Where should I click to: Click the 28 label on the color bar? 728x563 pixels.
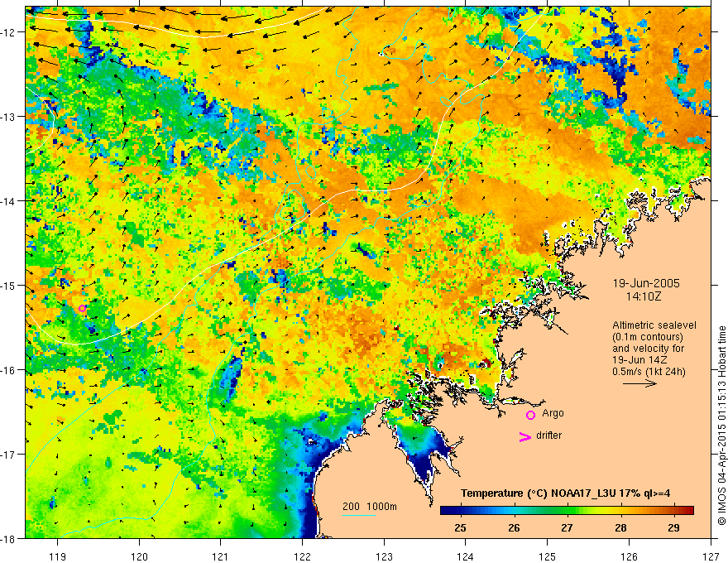620,528
